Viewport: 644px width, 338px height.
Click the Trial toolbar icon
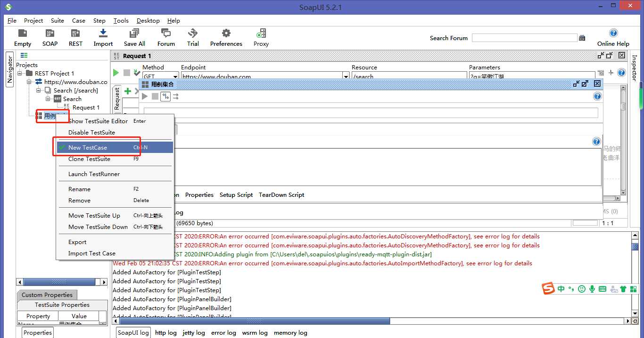[193, 37]
